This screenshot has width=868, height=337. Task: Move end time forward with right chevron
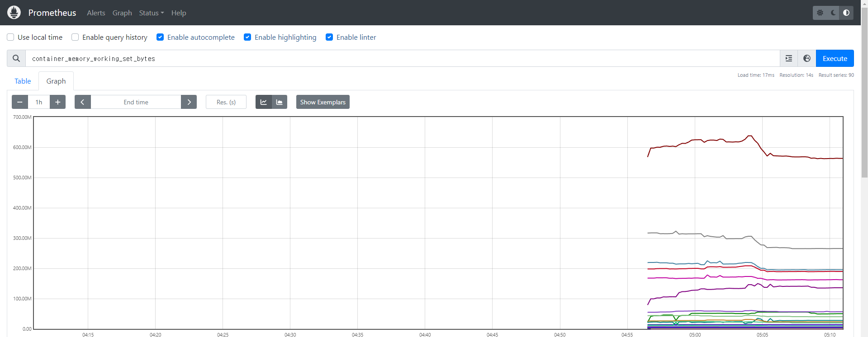point(189,102)
